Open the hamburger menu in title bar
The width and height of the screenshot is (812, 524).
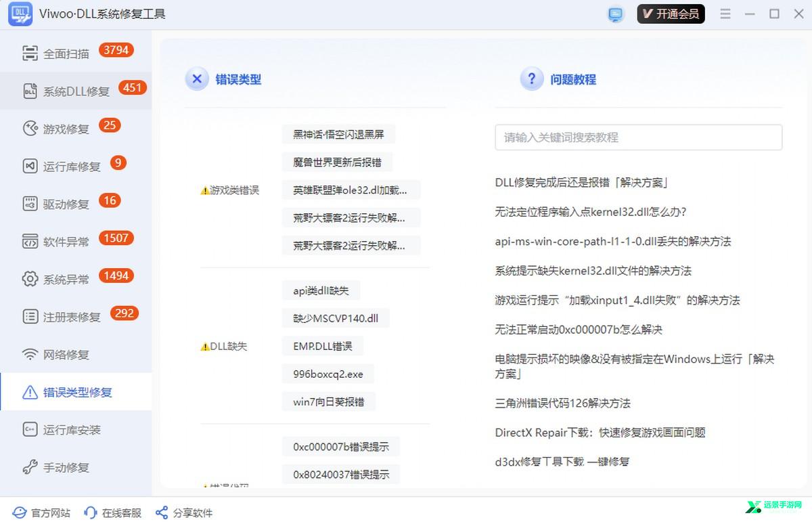725,14
